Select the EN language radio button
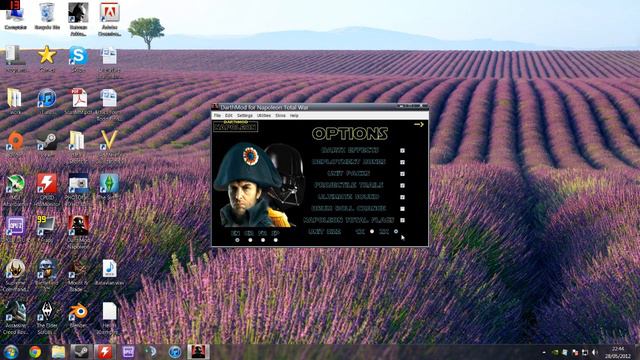 pos(237,240)
